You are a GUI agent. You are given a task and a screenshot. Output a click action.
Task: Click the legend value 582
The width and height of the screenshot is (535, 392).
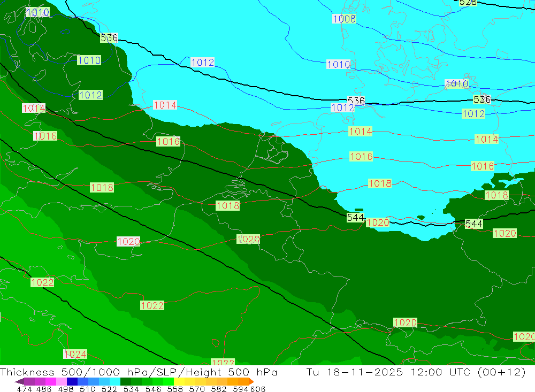pos(218,389)
